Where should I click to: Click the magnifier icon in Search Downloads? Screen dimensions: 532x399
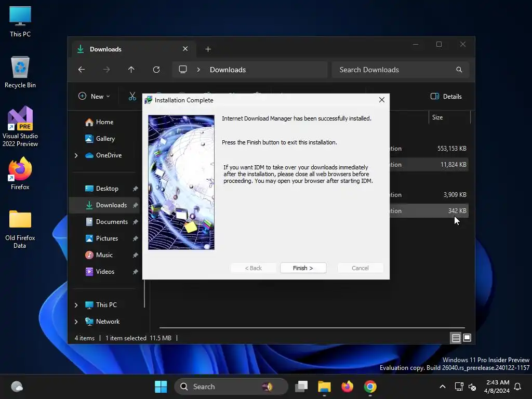(x=459, y=70)
